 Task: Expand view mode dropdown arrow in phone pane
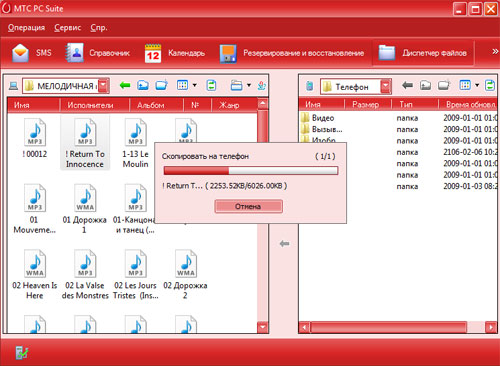point(477,85)
